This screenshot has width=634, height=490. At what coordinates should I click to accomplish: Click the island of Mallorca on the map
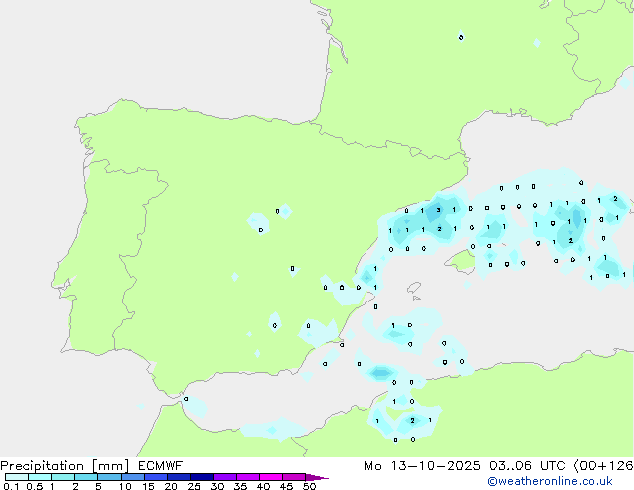460,262
